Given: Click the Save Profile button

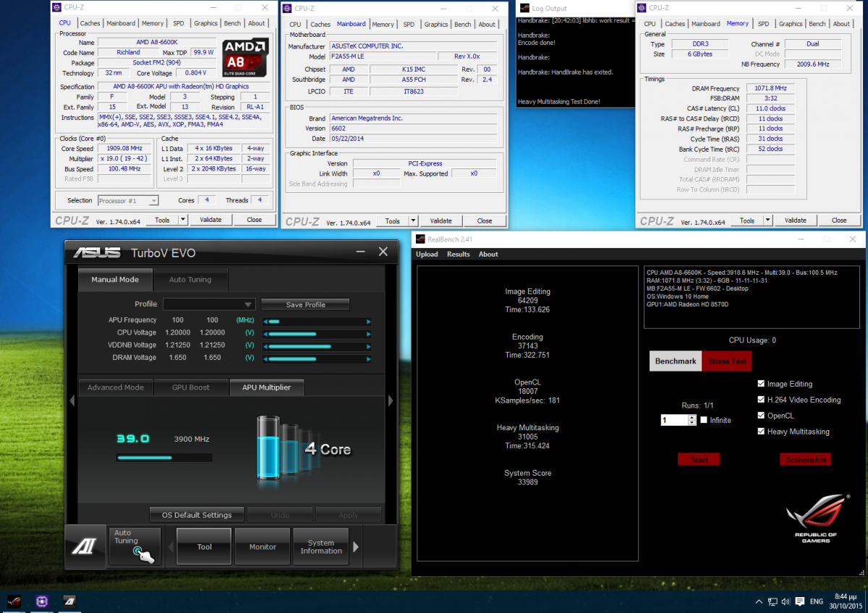Looking at the screenshot, I should click(305, 304).
